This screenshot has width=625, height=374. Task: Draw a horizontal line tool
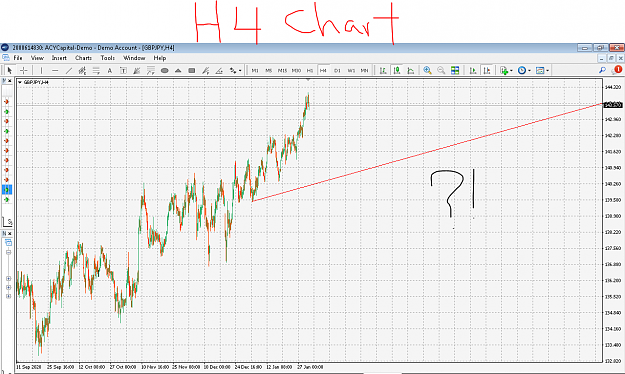tap(55, 71)
